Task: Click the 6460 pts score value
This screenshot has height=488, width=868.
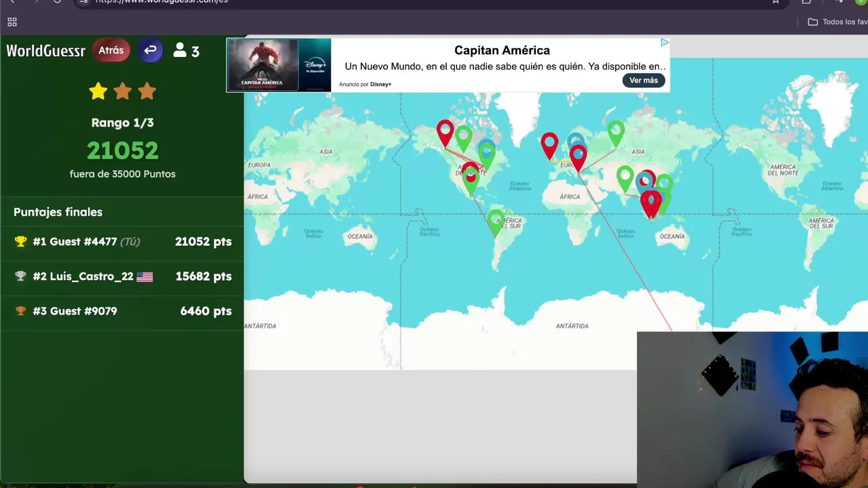Action: click(x=206, y=311)
